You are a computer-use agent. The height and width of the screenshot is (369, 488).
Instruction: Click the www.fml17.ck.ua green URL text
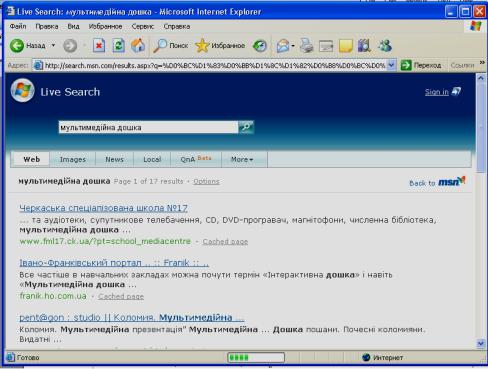pos(105,241)
